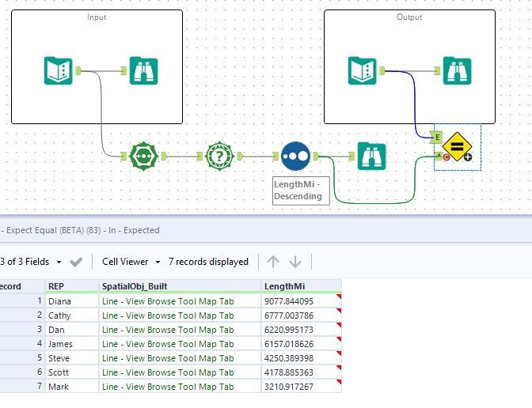The width and height of the screenshot is (532, 408).
Task: Click the LengthMi column header
Action: coord(302,286)
